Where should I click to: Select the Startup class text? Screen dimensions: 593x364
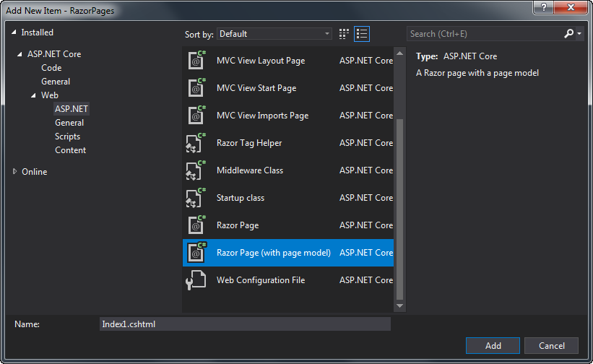240,198
